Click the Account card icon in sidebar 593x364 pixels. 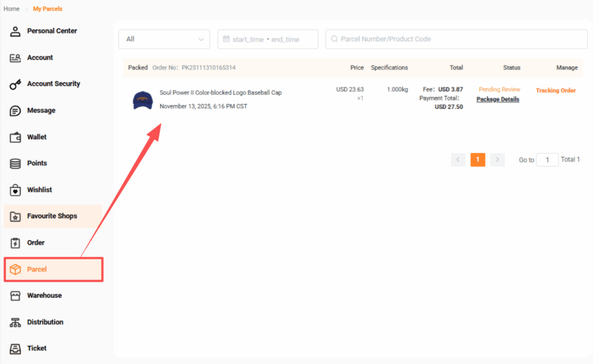16,58
